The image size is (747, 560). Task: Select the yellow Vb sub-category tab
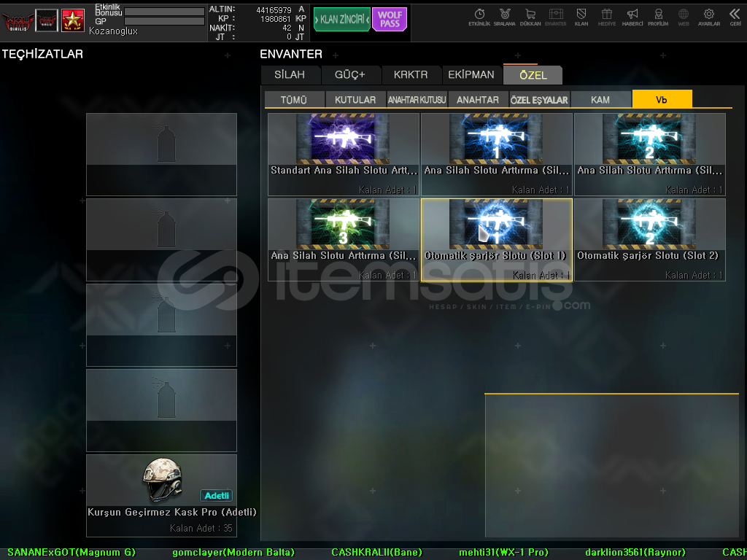coord(662,99)
